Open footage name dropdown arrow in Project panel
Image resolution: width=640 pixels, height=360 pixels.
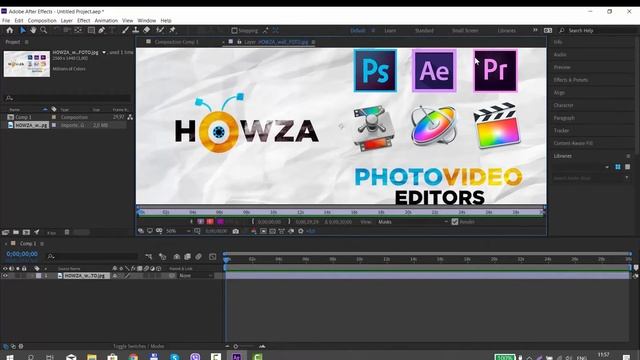(x=104, y=52)
